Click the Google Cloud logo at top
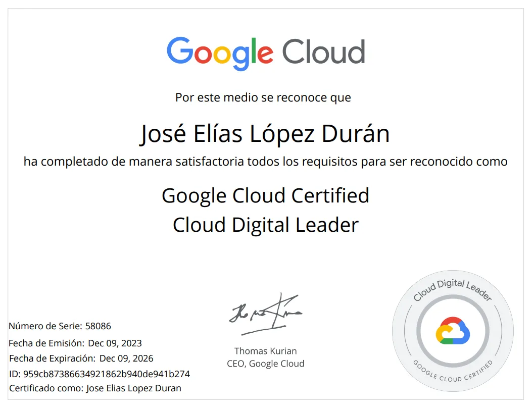This screenshot has width=532, height=411. click(x=266, y=53)
